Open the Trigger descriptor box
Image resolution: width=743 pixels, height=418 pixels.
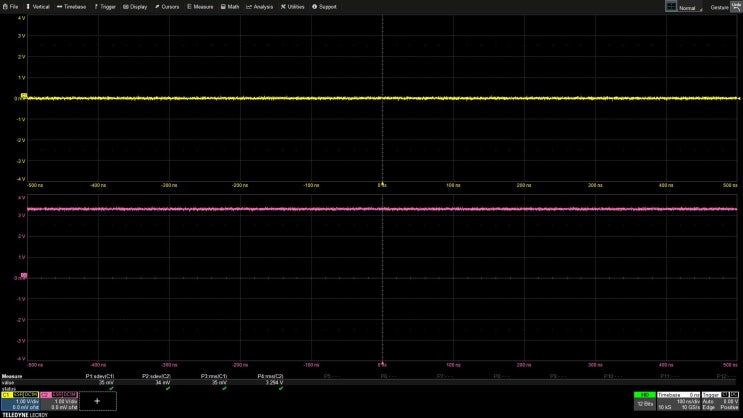point(719,401)
